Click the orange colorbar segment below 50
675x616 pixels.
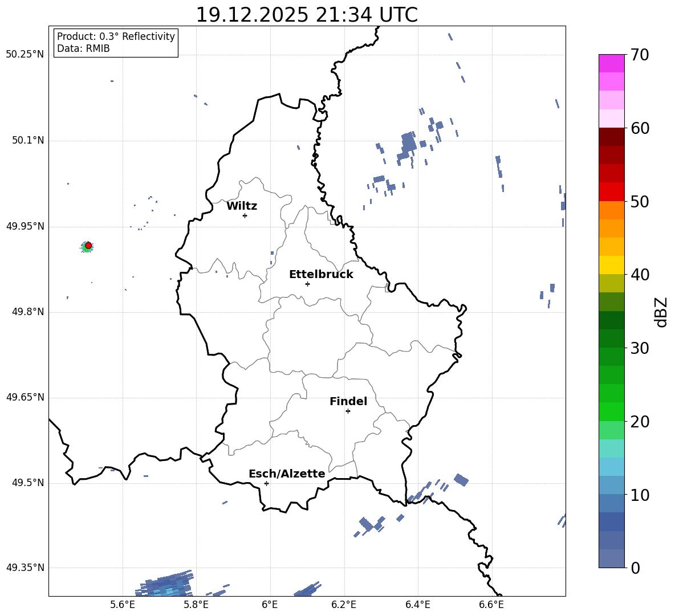pos(611,210)
